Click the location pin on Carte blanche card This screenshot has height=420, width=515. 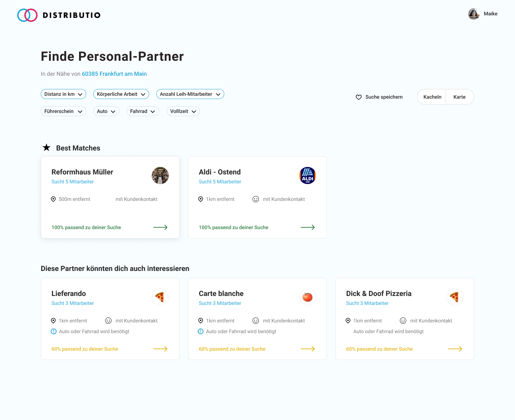tap(201, 321)
